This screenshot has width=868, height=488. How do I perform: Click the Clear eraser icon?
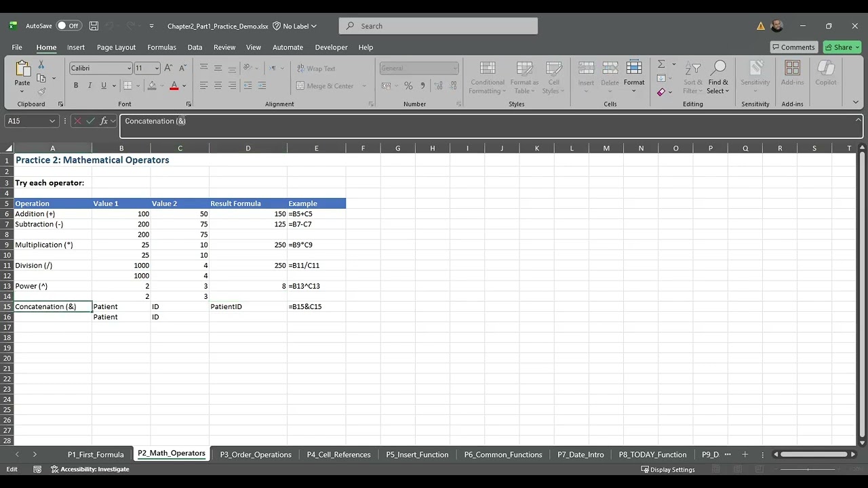tap(661, 92)
